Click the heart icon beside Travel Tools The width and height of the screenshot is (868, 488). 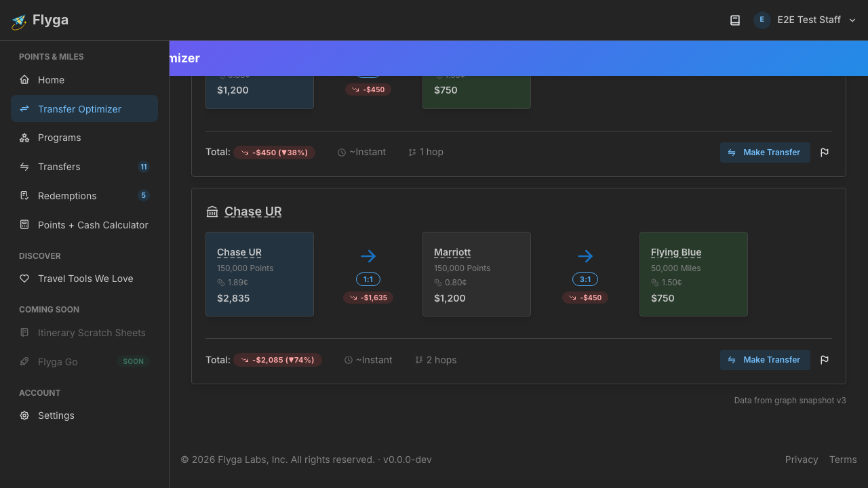tap(24, 279)
